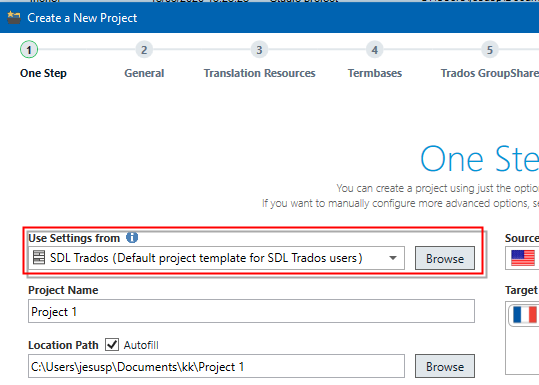Click the Create a New Project title text
Screen dimensions: 539x385
(82, 18)
